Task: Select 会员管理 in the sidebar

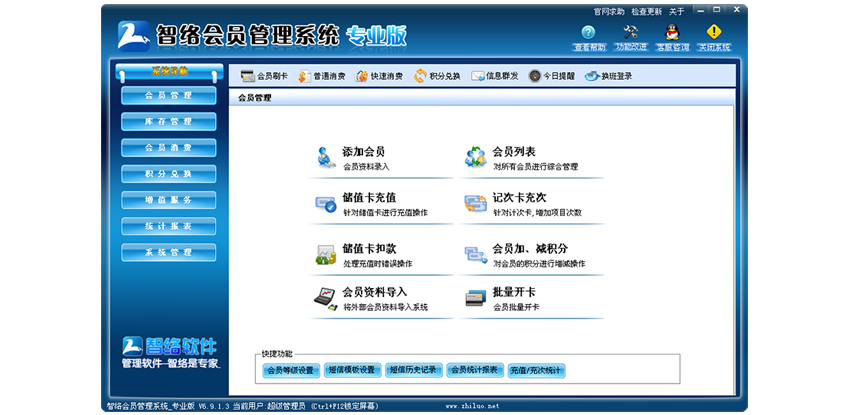Action: pyautogui.click(x=169, y=96)
